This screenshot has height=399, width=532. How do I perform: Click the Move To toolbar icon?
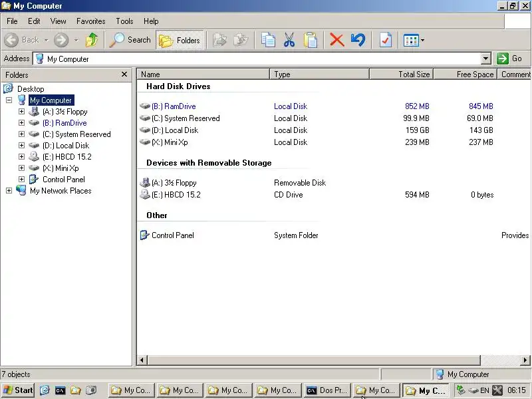219,40
